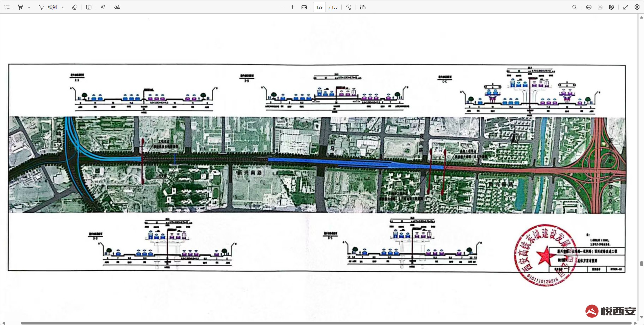Open the page view layout options

(x=363, y=7)
